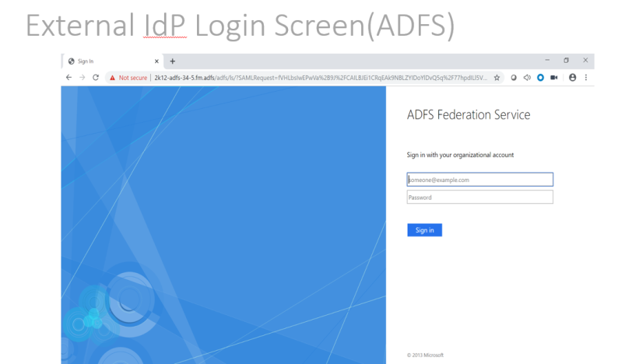The width and height of the screenshot is (618, 364).
Task: Open the dark circle extension icon
Action: (x=514, y=78)
